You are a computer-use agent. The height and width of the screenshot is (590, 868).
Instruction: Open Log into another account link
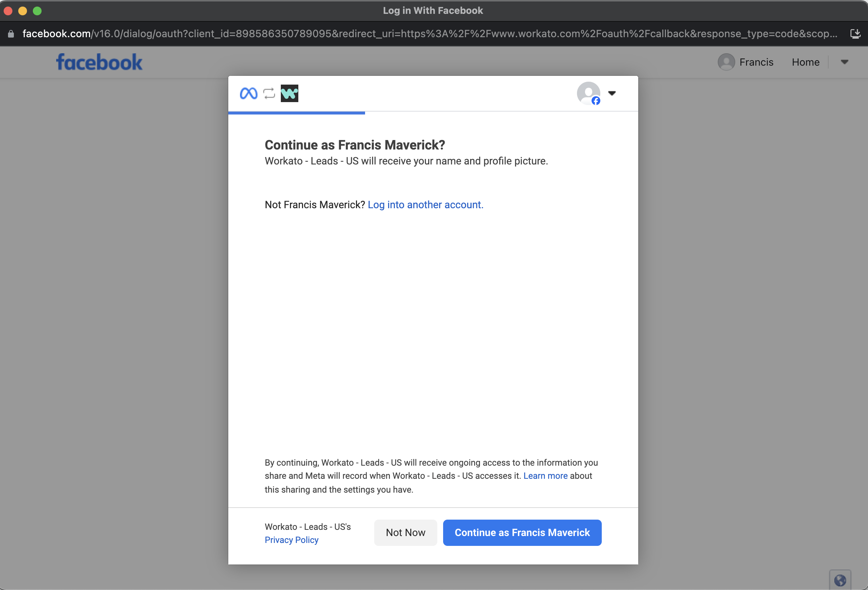(425, 205)
